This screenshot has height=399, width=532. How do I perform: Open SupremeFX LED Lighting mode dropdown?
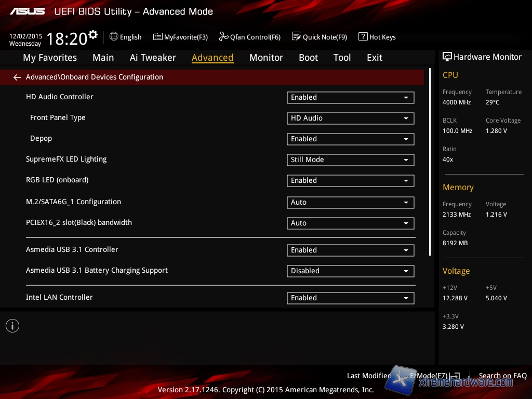pyautogui.click(x=350, y=160)
